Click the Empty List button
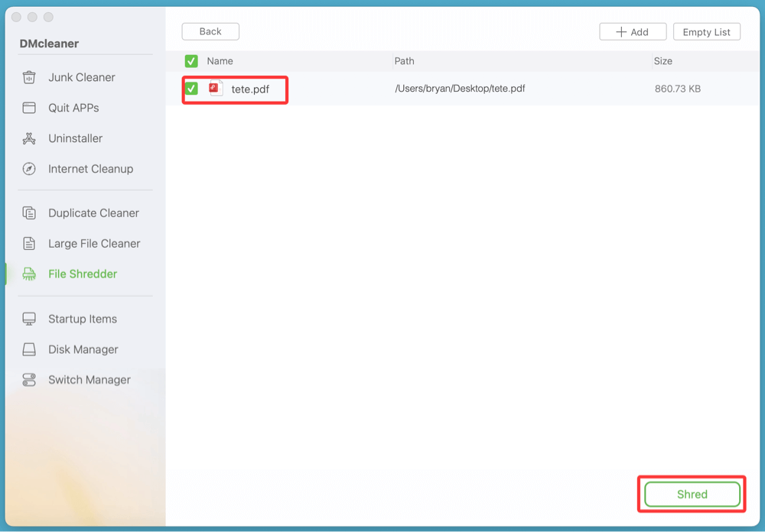 point(706,32)
